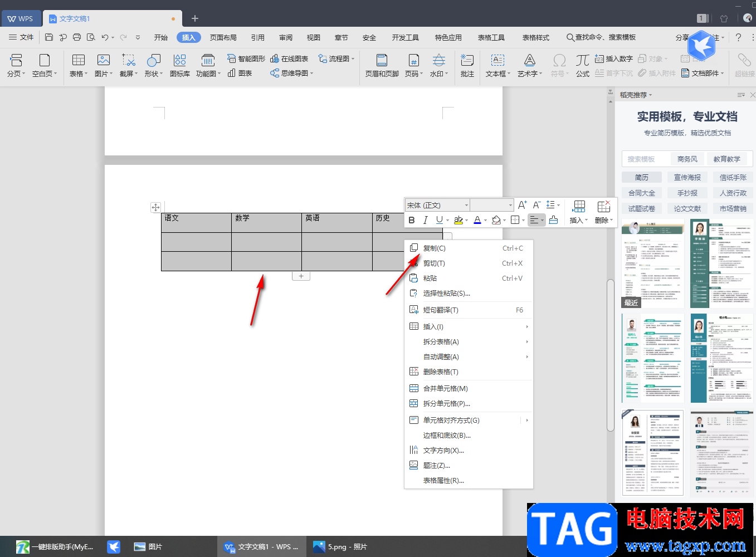Toggle Bold in the mini toolbar
The height and width of the screenshot is (557, 756).
coord(412,220)
